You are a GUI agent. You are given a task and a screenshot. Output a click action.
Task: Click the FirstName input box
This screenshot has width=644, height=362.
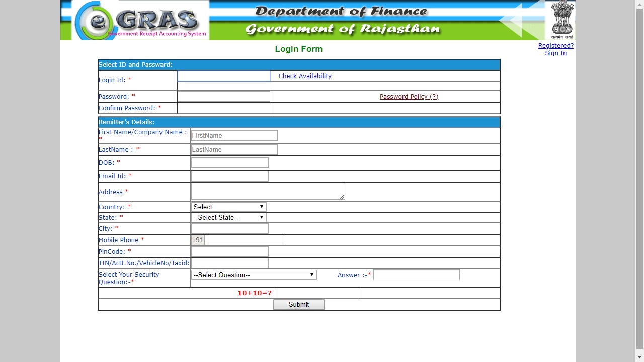(x=234, y=135)
